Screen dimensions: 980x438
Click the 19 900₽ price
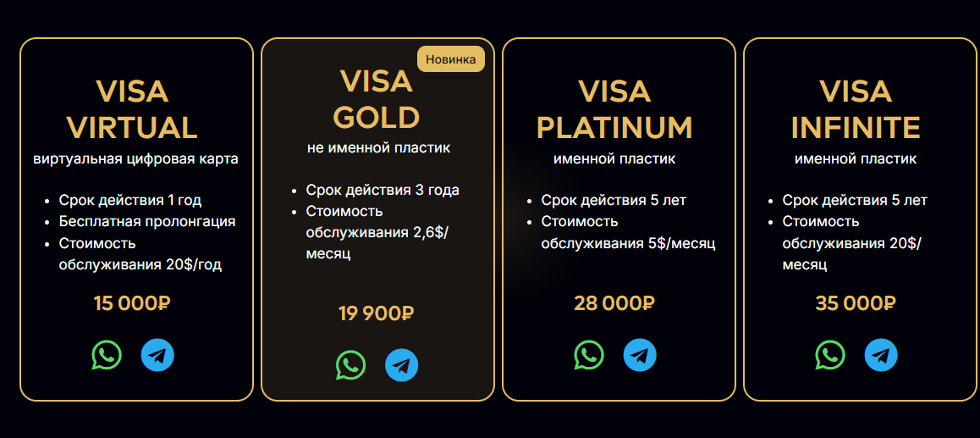click(377, 313)
